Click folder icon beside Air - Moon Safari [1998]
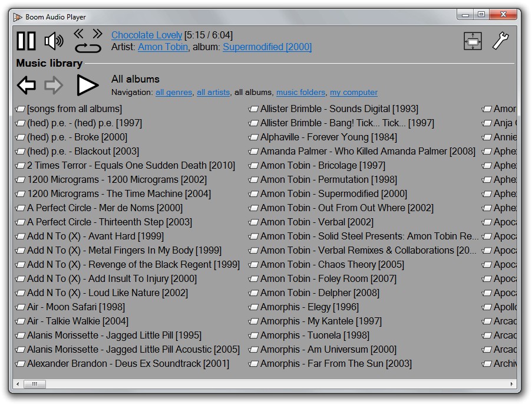The width and height of the screenshot is (532, 404). coord(21,307)
